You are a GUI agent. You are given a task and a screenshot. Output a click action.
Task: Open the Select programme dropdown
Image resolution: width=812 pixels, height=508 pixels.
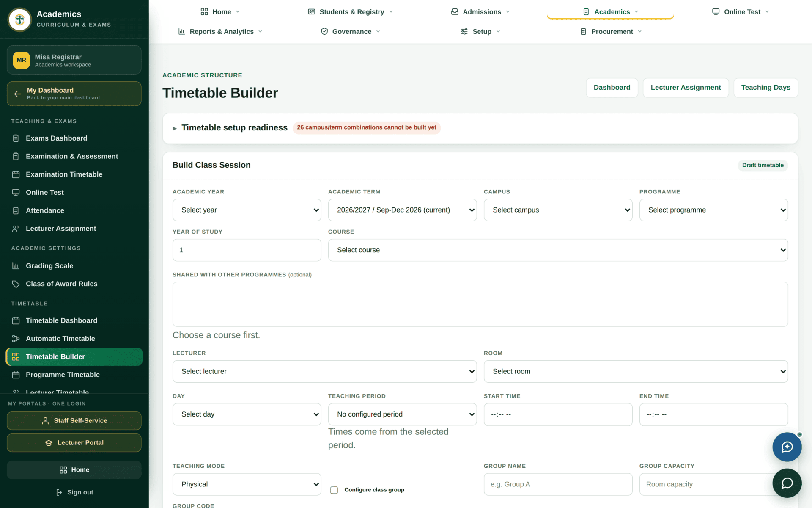pyautogui.click(x=713, y=210)
